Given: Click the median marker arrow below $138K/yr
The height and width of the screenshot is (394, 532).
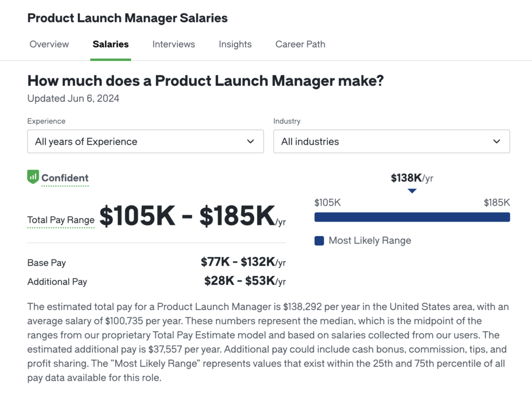Looking at the screenshot, I should click(x=412, y=191).
